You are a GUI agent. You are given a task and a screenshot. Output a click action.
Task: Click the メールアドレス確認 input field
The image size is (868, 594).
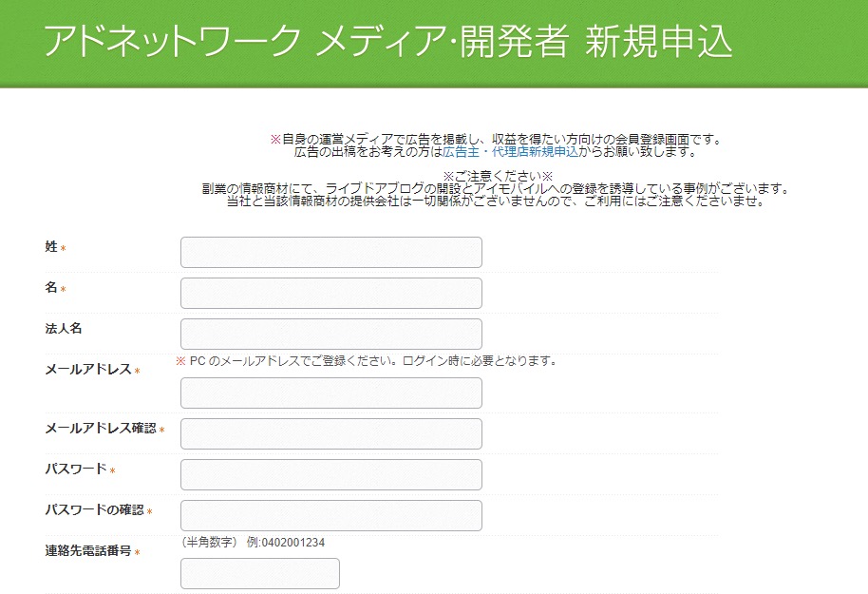point(330,433)
